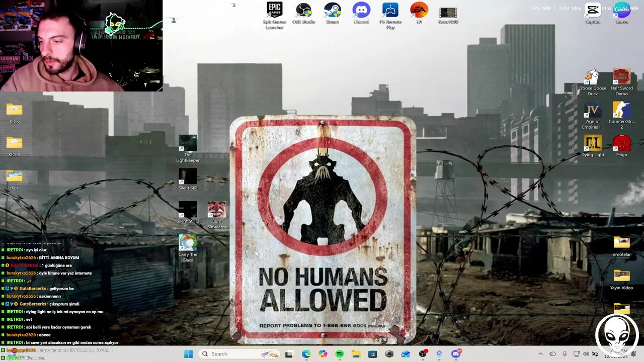Select the Yayın Video folder icon
The image size is (644, 362).
click(622, 280)
